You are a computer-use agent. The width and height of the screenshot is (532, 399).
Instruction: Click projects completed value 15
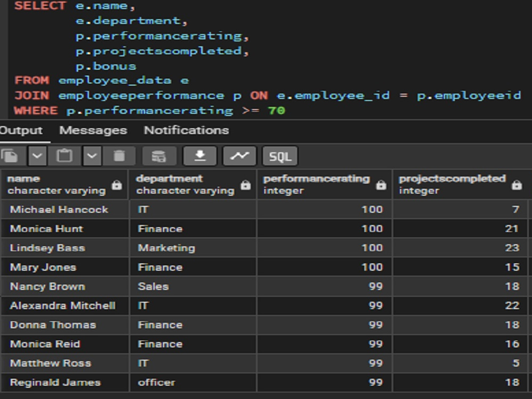460,268
